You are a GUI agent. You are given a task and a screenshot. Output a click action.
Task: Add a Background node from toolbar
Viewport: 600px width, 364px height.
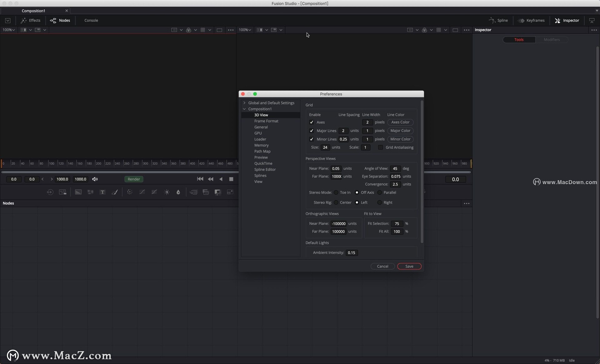(78, 192)
